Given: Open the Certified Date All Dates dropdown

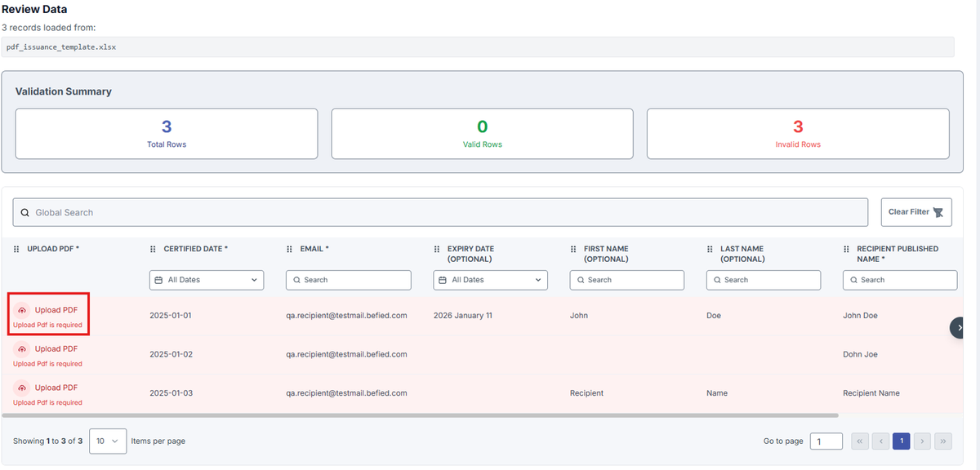Looking at the screenshot, I should point(207,280).
